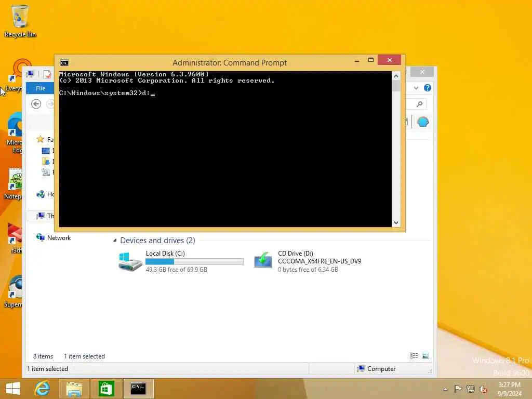Close the Command Prompt window
Screen dimensions: 532x399
[390, 60]
